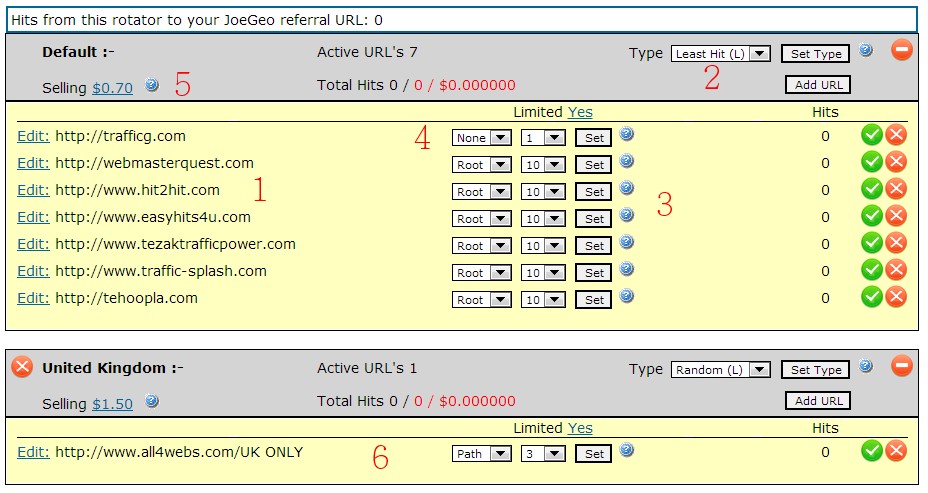
Task: Open the Least Hit (L) type dropdown
Action: (x=720, y=54)
